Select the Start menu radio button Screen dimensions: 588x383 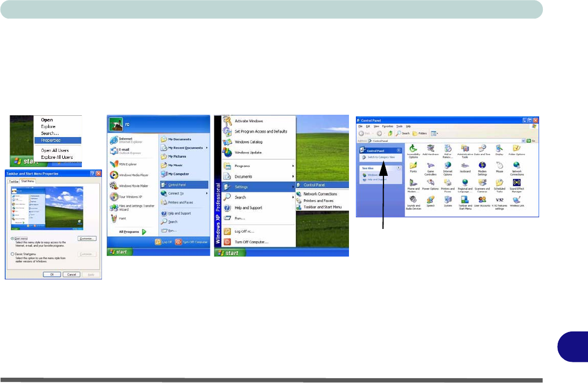pos(12,239)
